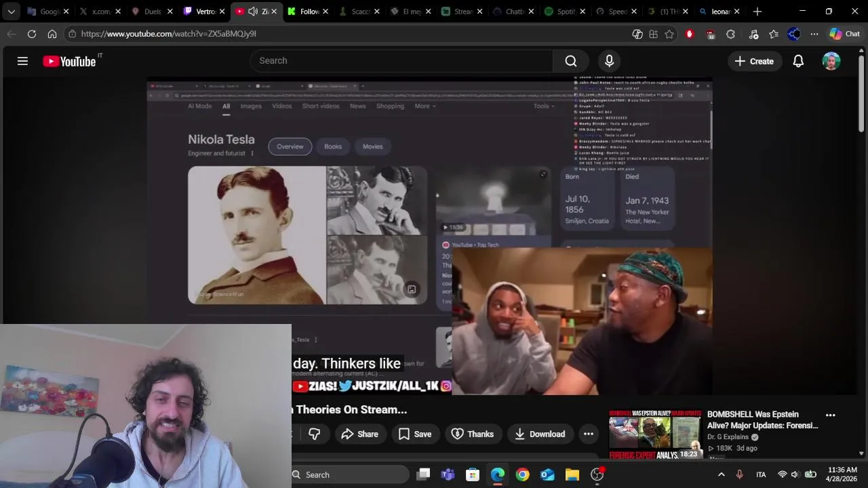The image size is (868, 488).
Task: Open the Epstein forensic video thumbnail
Action: pyautogui.click(x=654, y=434)
